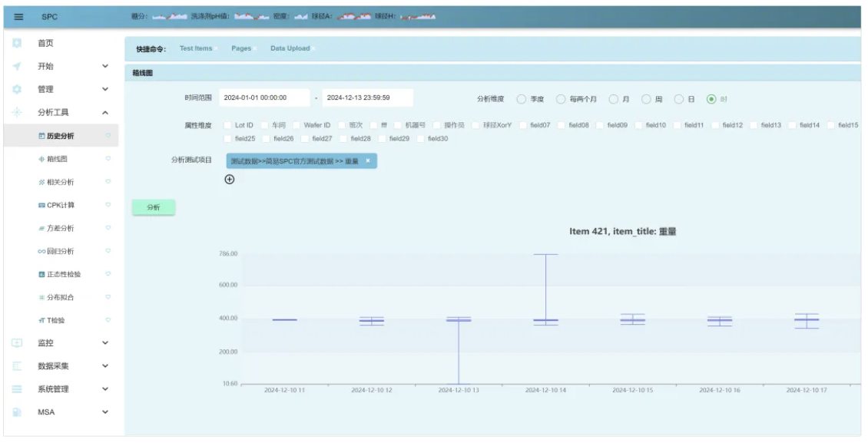This screenshot has width=868, height=443.
Task: Remove the 重量 test item tag
Action: 368,160
